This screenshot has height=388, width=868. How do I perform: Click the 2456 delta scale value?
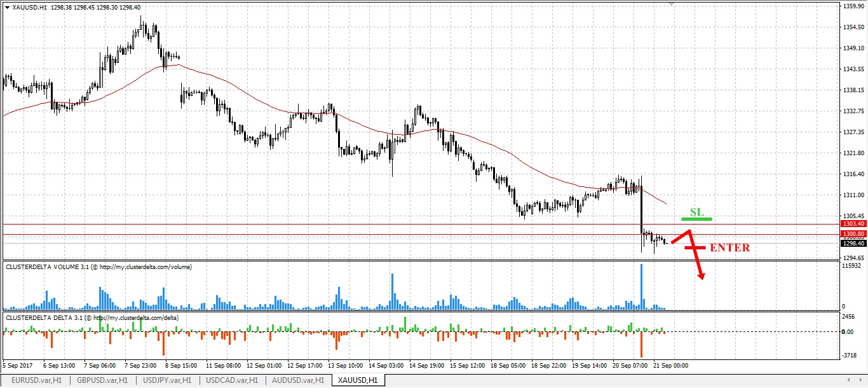point(850,315)
